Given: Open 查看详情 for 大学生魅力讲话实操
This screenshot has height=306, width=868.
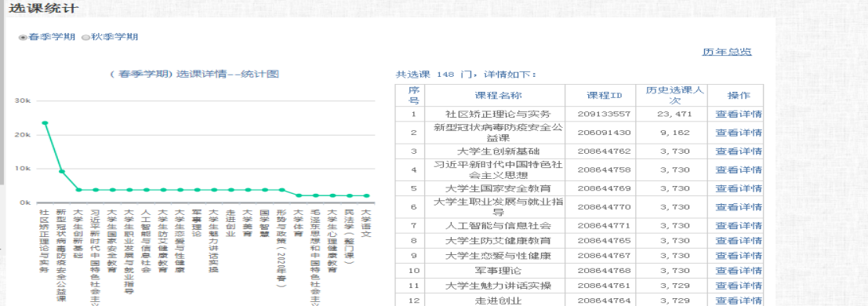Looking at the screenshot, I should (738, 286).
